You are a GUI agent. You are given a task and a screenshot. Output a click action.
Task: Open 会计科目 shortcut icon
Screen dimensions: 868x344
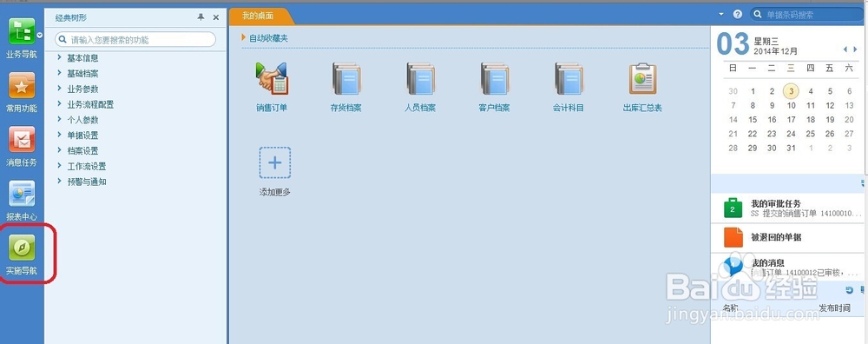(569, 79)
